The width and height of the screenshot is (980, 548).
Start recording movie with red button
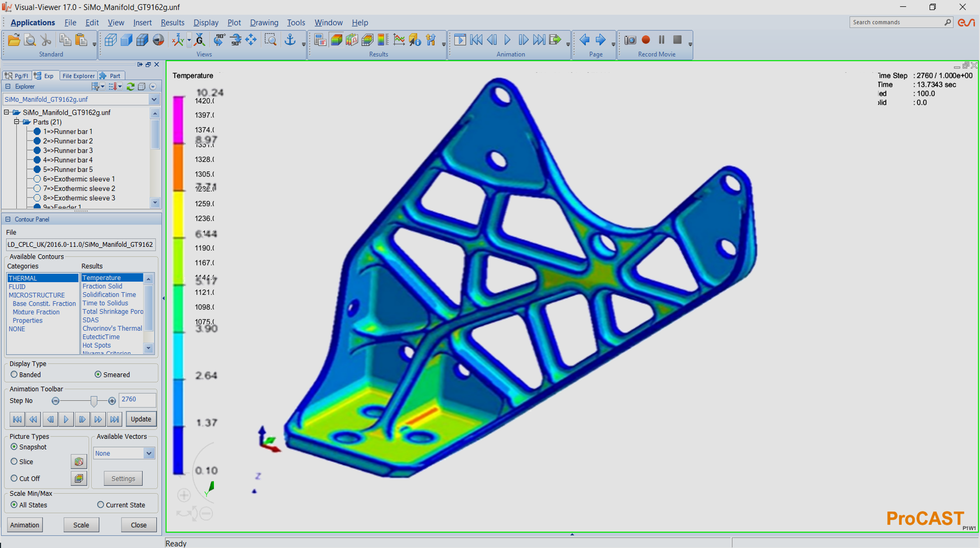646,40
